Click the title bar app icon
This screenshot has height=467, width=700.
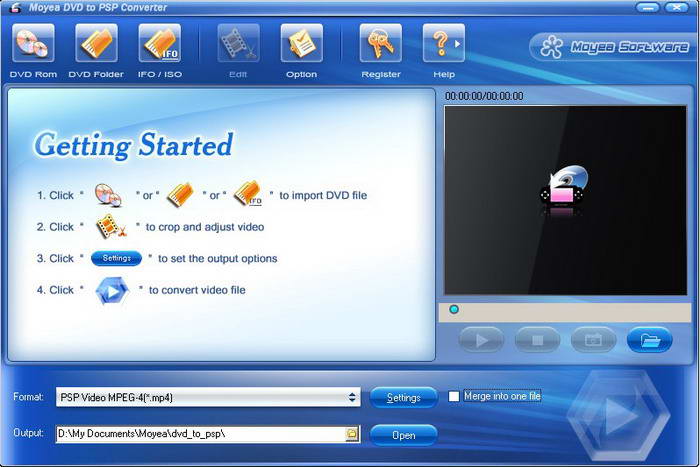click(15, 8)
